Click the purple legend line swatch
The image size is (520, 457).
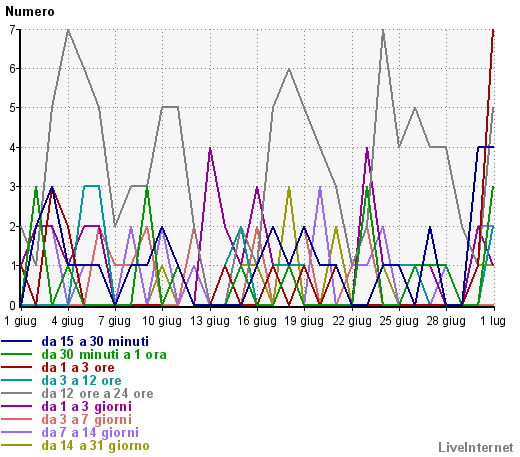click(16, 406)
